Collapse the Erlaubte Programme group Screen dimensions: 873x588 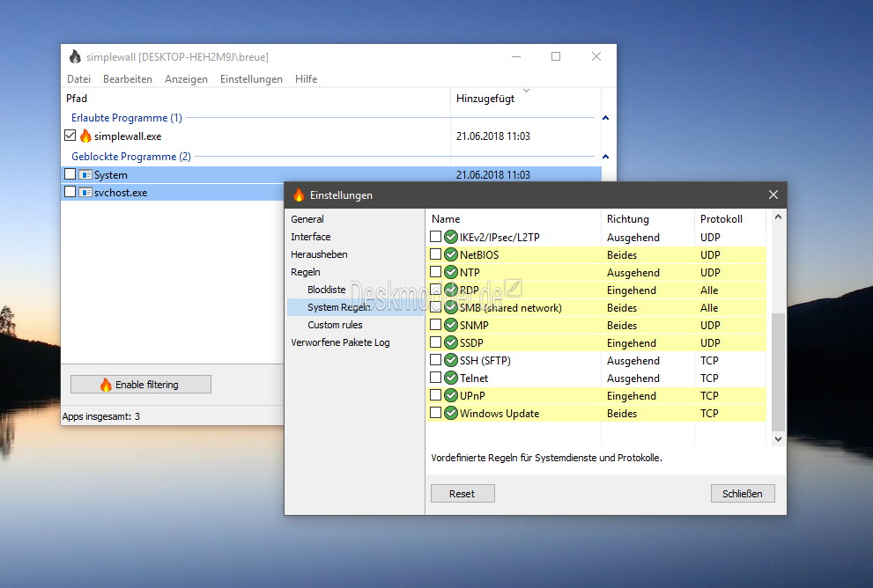pyautogui.click(x=606, y=118)
